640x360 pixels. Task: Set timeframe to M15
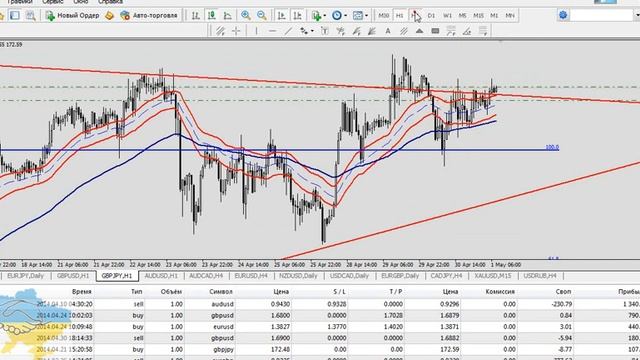[x=478, y=16]
